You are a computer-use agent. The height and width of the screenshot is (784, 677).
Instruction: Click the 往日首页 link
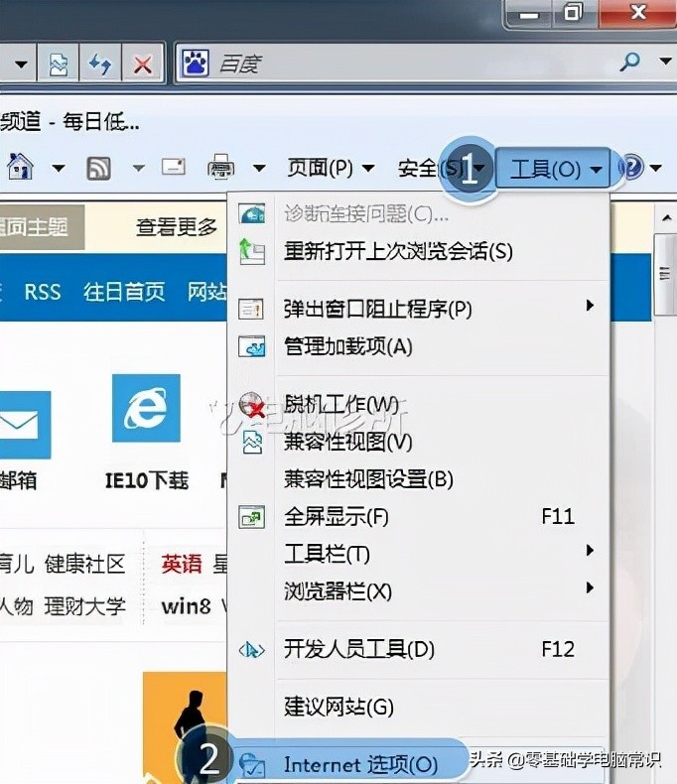coord(124,292)
